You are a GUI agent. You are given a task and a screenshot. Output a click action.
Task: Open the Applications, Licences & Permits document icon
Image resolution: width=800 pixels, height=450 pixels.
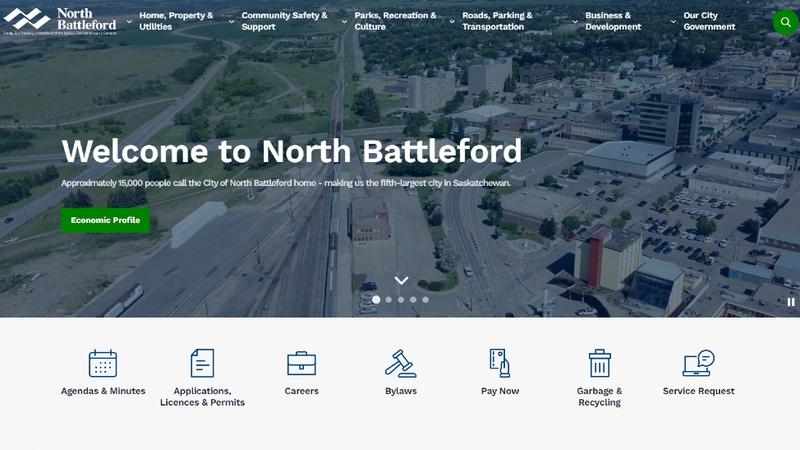pos(203,363)
